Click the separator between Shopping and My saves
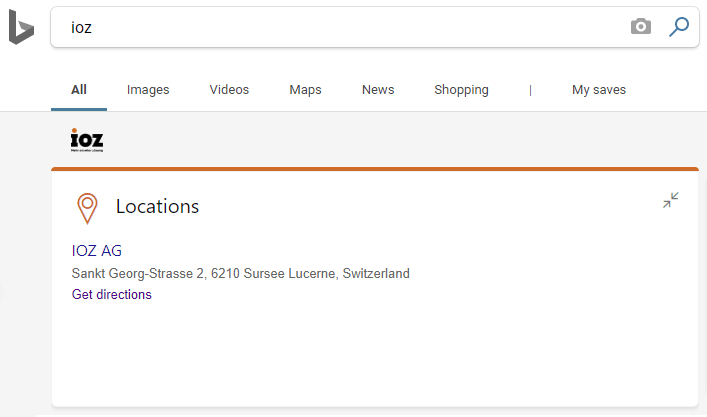Viewport: 707px width, 417px height. 530,90
